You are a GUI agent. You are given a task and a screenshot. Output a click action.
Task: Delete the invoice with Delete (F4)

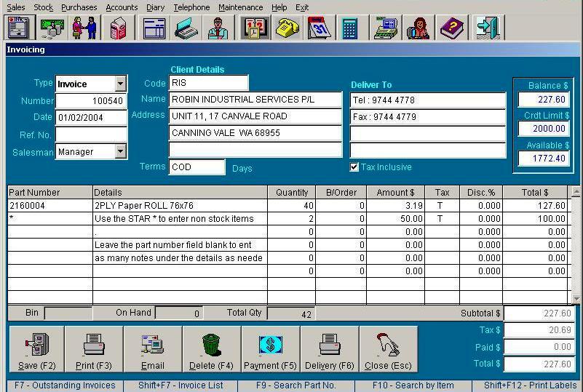click(211, 349)
